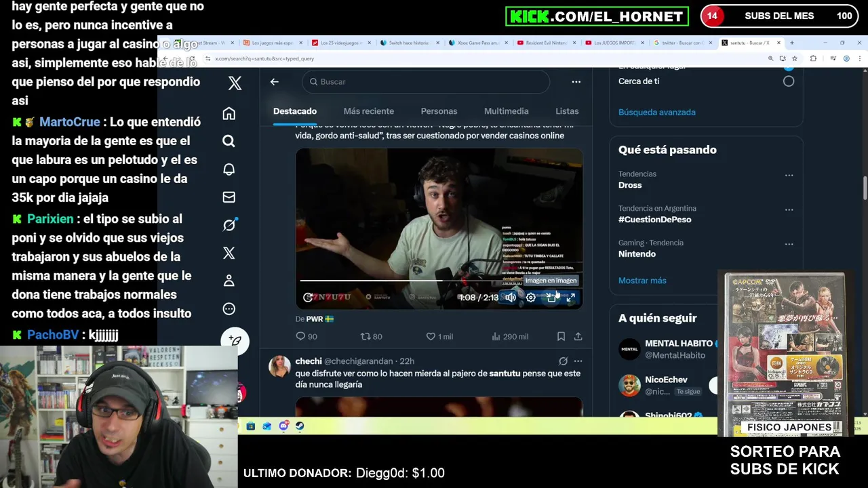868x488 pixels.
Task: Open MENTAL HABITO profile suggestion
Action: click(x=679, y=344)
